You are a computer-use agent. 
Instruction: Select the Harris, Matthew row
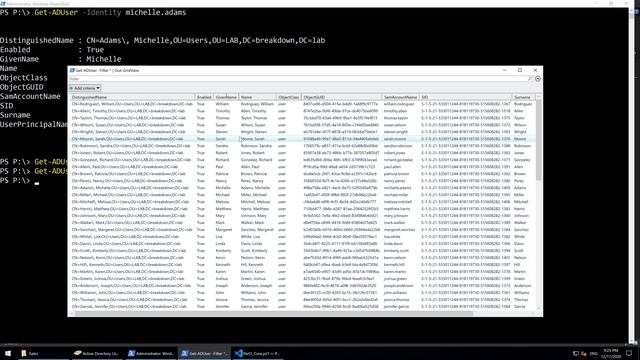[302, 209]
